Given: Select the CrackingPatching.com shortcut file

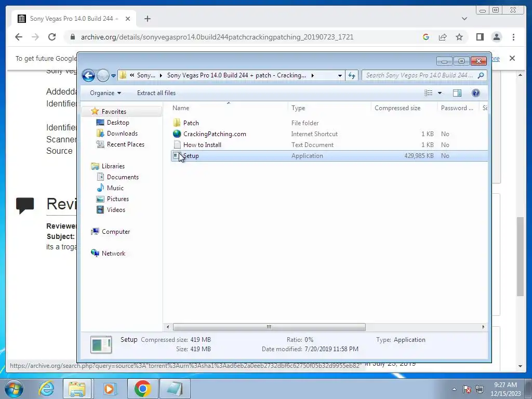Looking at the screenshot, I should coord(215,134).
